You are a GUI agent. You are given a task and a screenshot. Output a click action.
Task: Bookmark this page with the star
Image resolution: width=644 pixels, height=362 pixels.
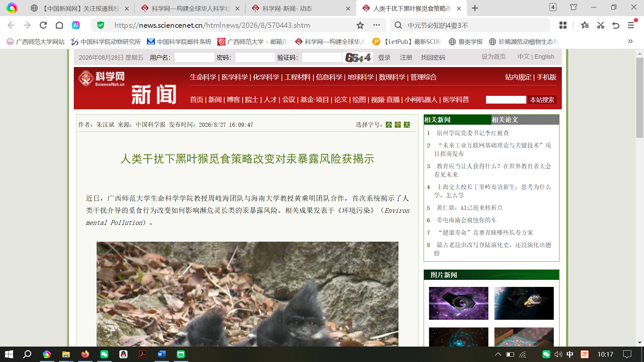pyautogui.click(x=360, y=25)
